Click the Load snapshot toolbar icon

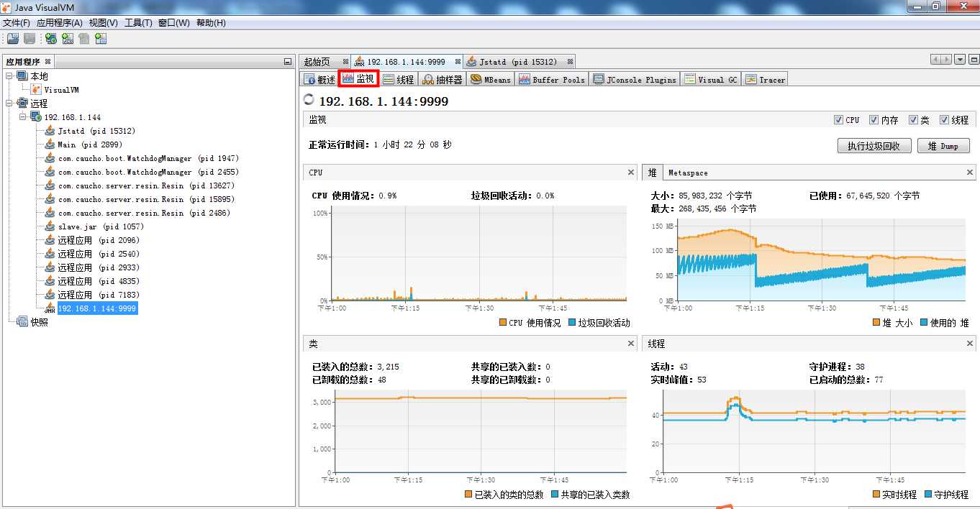pos(13,39)
